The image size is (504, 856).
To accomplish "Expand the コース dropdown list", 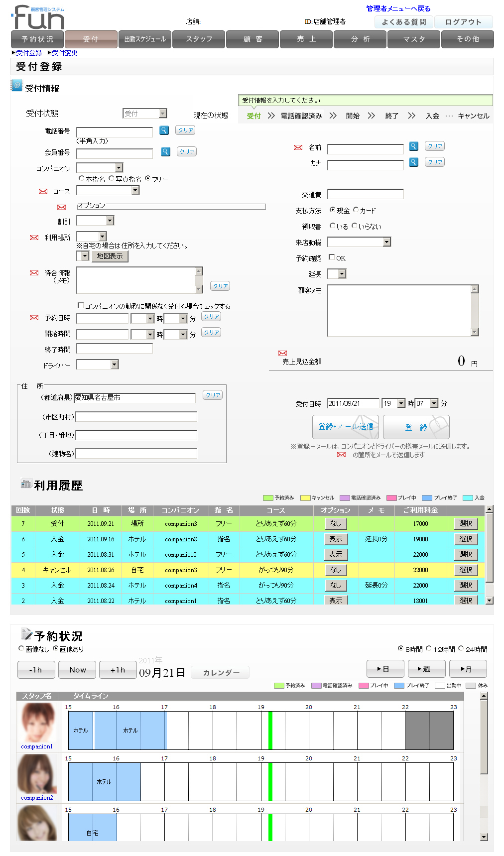I will 135,191.
